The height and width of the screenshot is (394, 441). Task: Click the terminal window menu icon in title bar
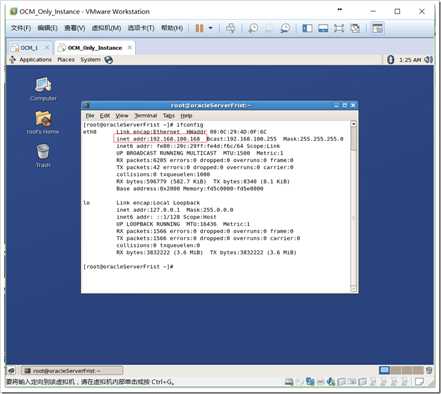[x=87, y=105]
